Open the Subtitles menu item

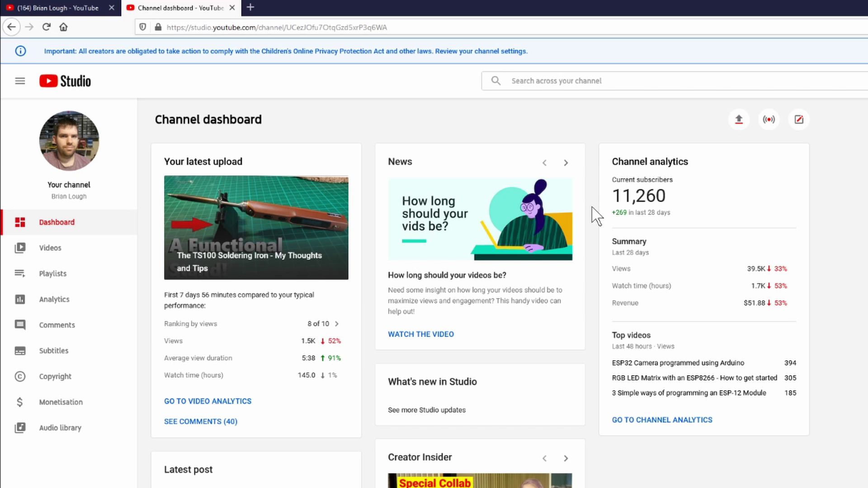point(69,351)
